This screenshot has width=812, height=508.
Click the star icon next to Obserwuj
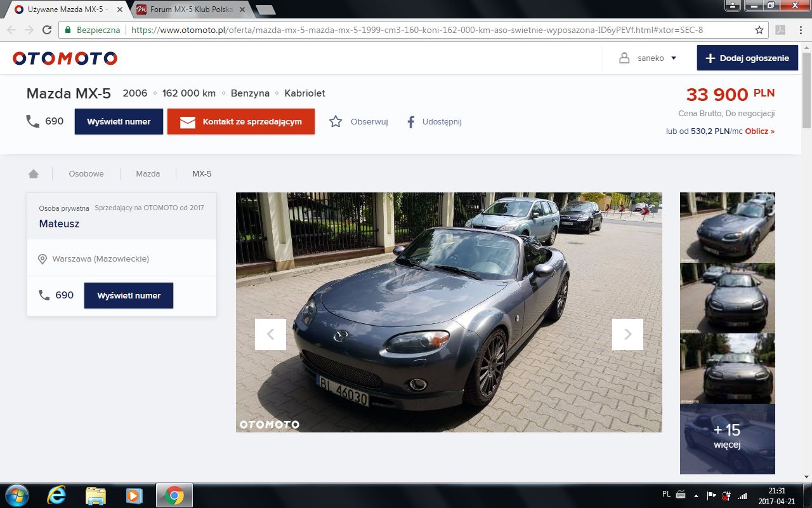point(336,121)
